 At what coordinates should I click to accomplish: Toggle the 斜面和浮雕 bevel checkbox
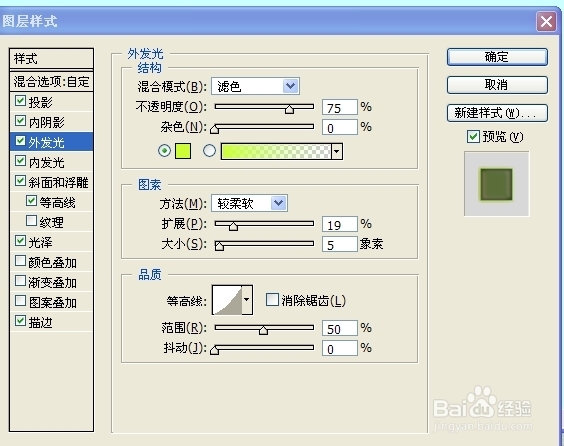(x=20, y=181)
